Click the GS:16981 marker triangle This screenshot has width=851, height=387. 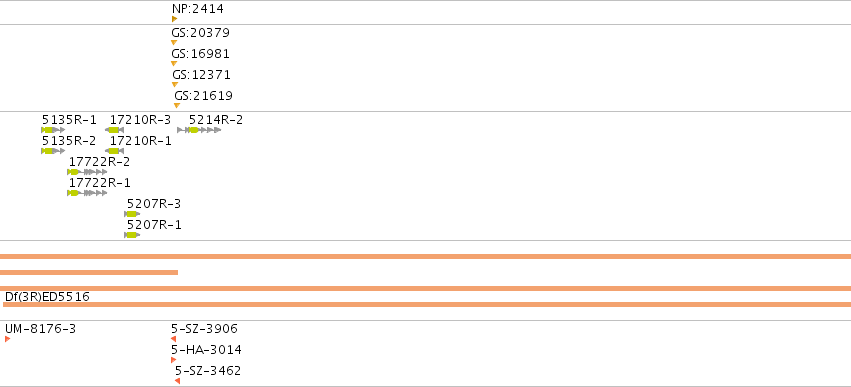pyautogui.click(x=174, y=64)
